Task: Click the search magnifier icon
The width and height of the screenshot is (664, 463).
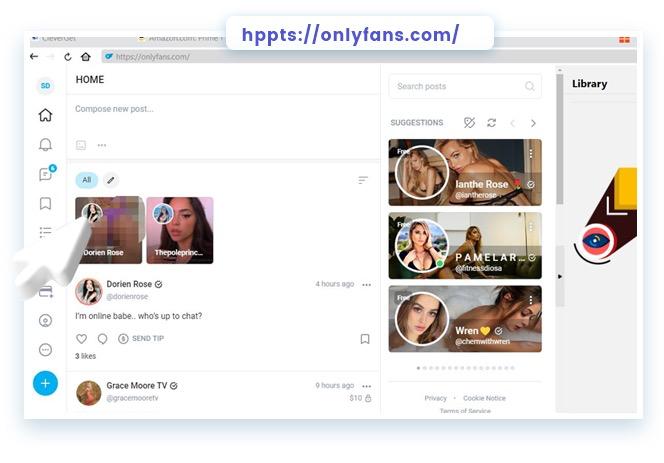Action: pos(529,86)
